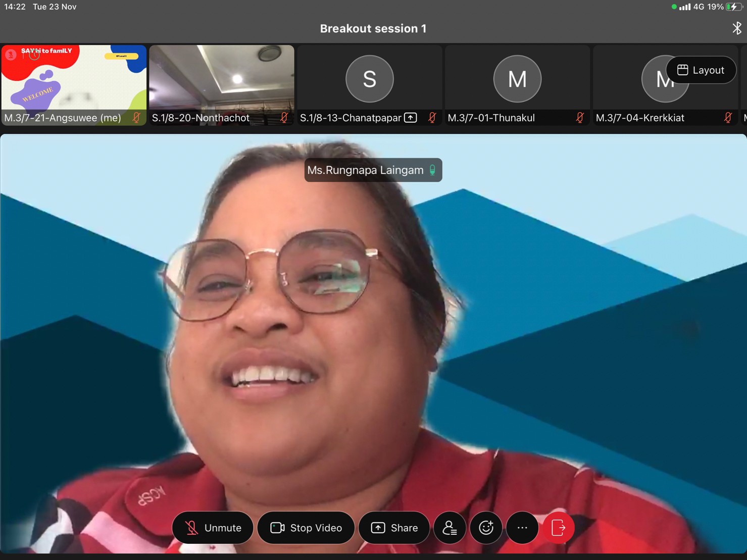Viewport: 747px width, 560px height.
Task: Select the S.1/8-20-Nonthachot video thumbnail
Action: tap(222, 85)
